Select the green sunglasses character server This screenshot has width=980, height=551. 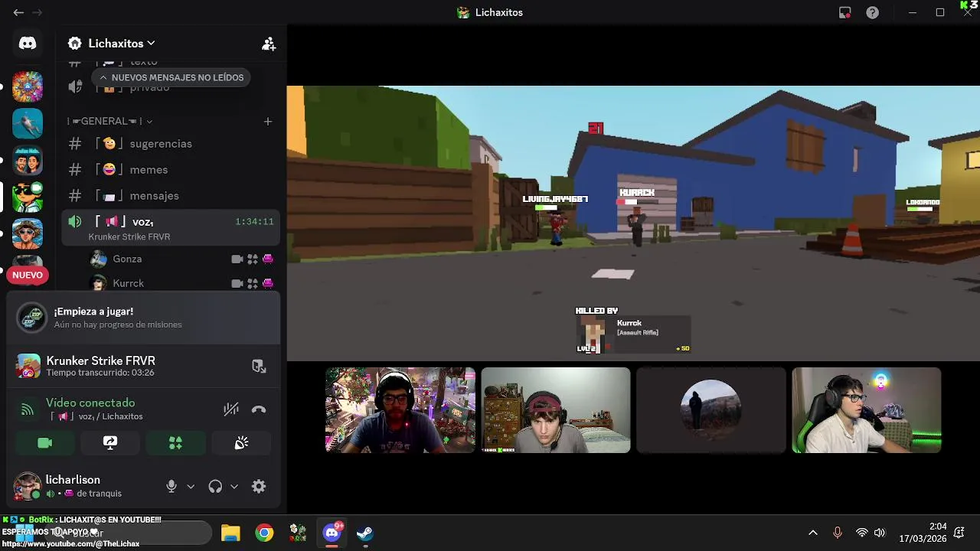(x=28, y=197)
